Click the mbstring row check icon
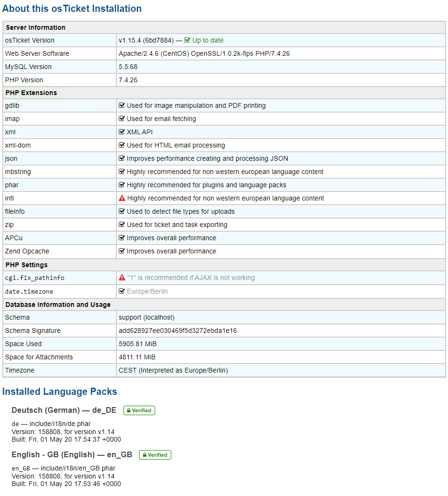 click(122, 172)
